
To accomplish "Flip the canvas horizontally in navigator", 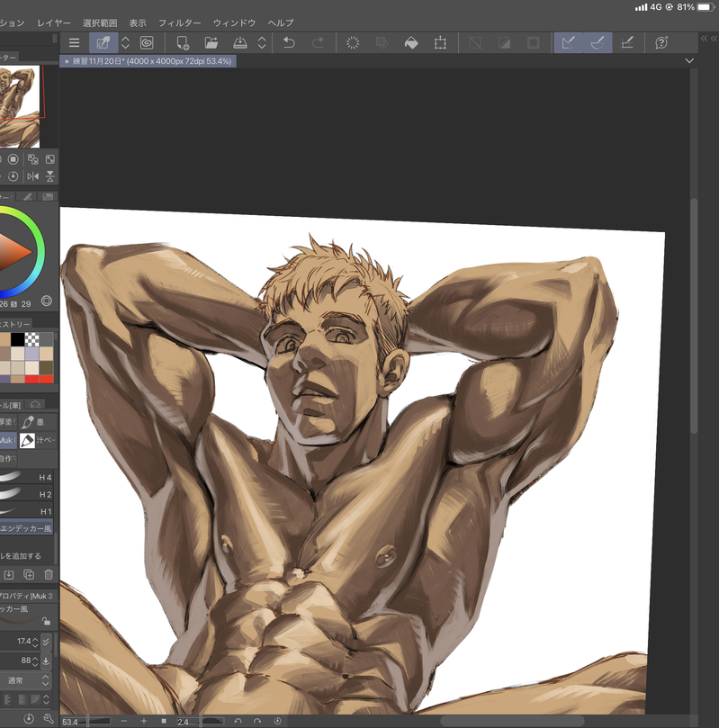I will click(x=32, y=176).
